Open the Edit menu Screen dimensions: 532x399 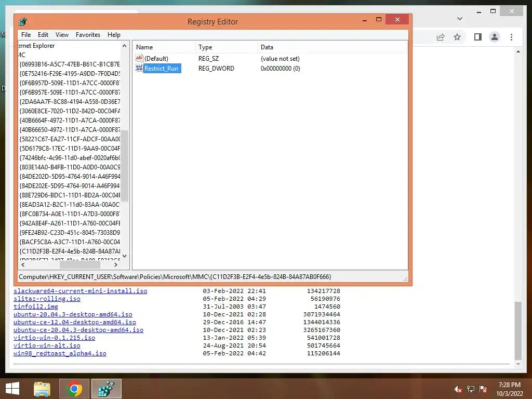43,35
